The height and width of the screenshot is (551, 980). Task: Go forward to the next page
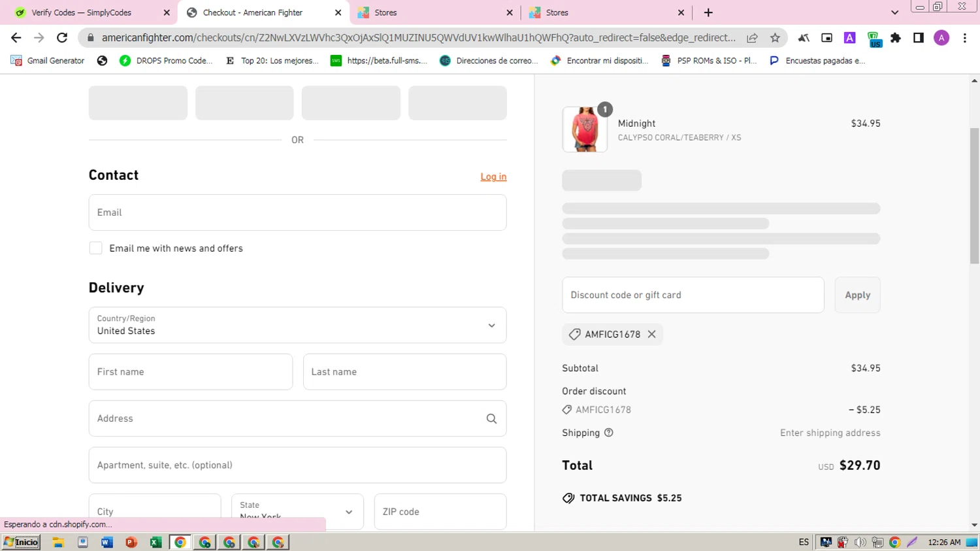(x=39, y=38)
